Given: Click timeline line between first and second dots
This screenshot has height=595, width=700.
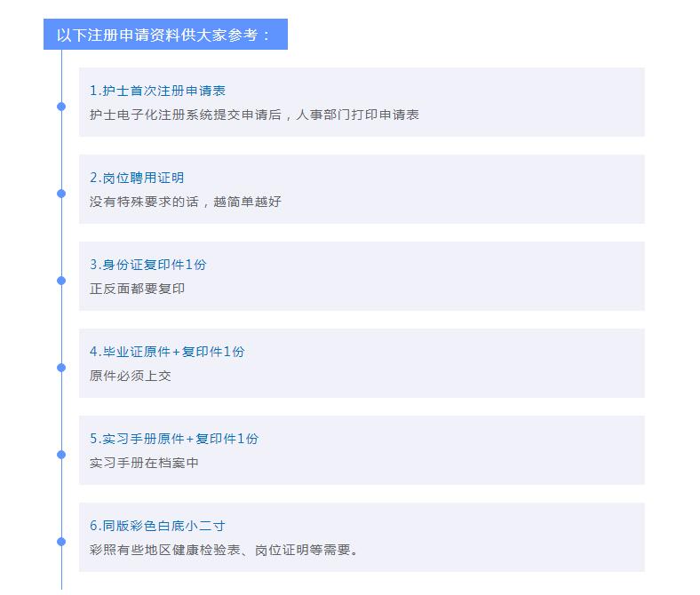Looking at the screenshot, I should 61,150.
